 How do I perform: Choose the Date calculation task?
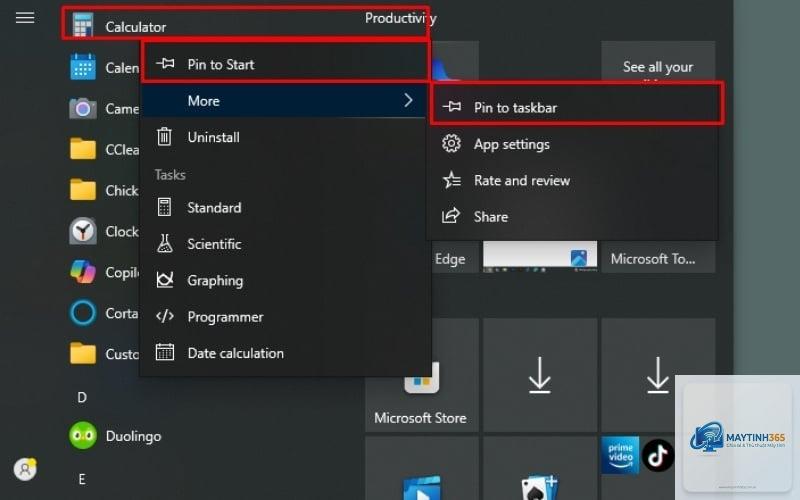point(284,353)
